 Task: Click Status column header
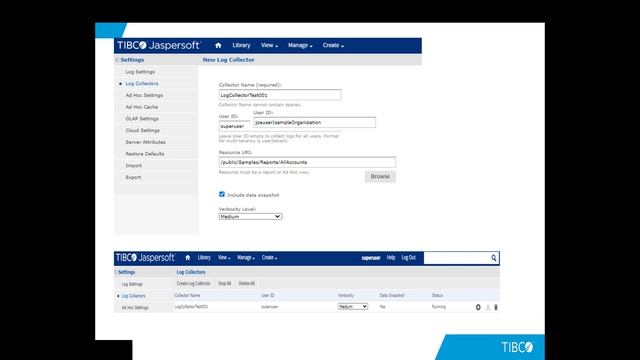coord(437,295)
